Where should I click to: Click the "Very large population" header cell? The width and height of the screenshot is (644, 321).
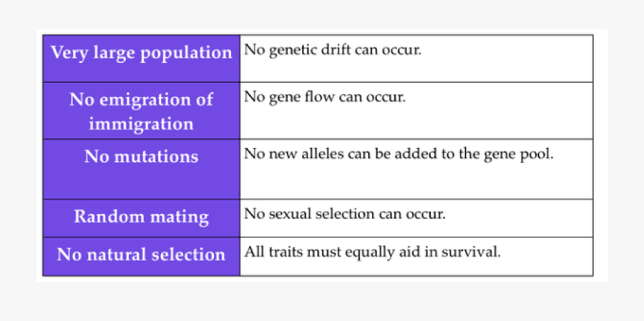coord(141,54)
